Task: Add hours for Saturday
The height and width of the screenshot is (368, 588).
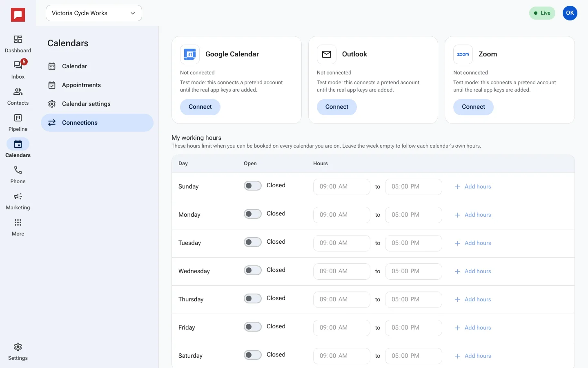Action: point(473,356)
